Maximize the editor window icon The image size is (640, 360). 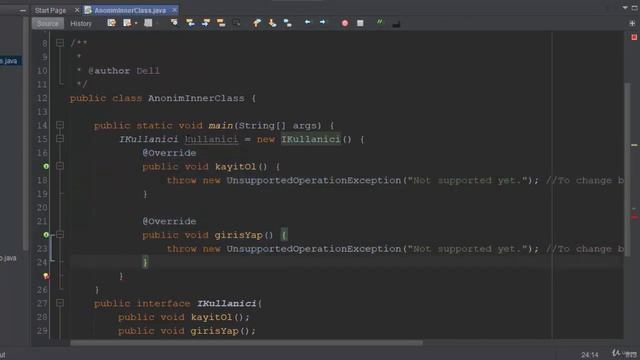coord(635,8)
